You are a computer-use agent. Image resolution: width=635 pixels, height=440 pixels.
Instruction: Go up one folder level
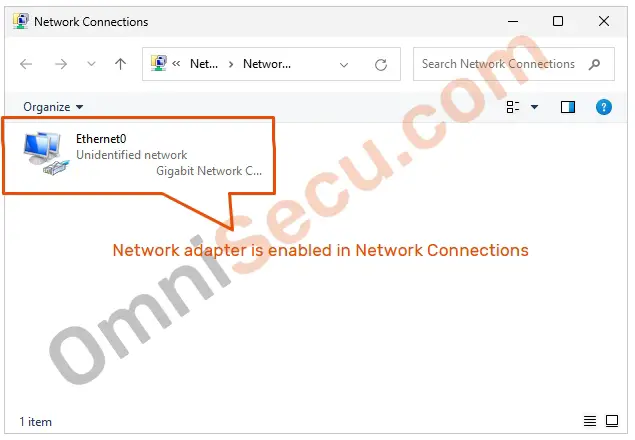pyautogui.click(x=120, y=64)
